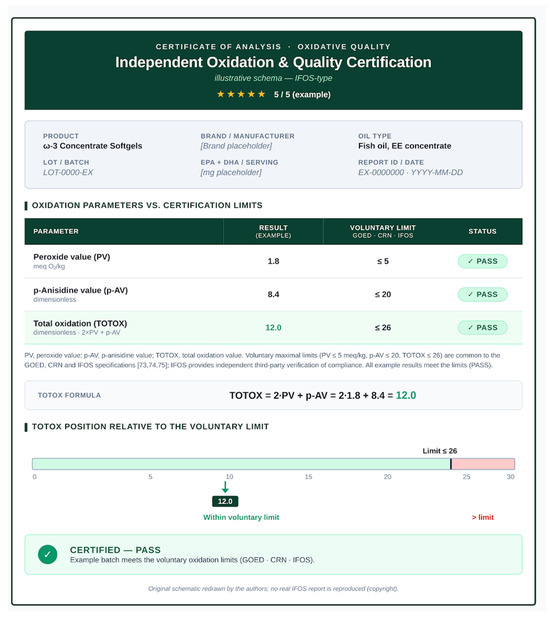This screenshot has height=618, width=550.
Task: Click the green 12.0 result in TOTOX formula
Action: click(406, 395)
